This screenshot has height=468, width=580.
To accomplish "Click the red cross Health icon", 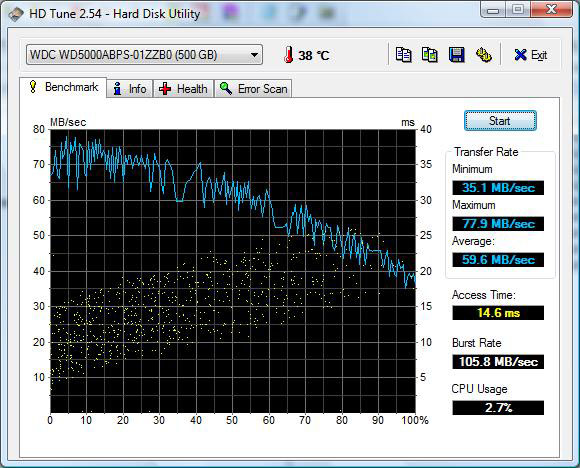I will [165, 89].
